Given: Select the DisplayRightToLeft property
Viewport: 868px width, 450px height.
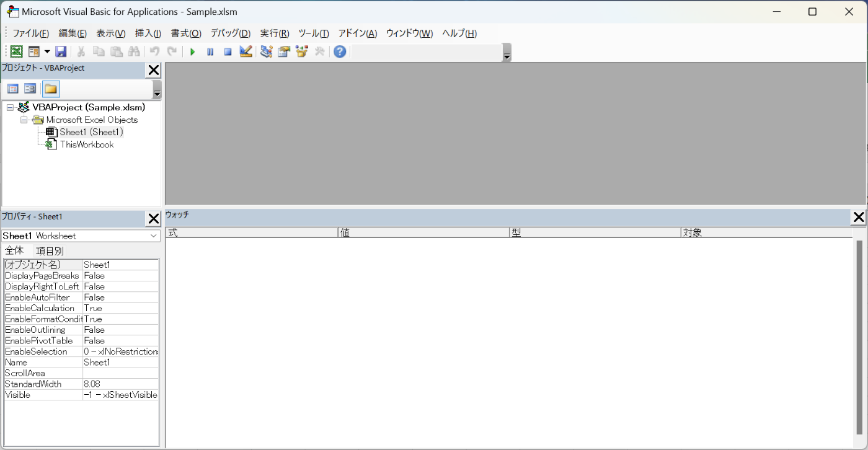Looking at the screenshot, I should [43, 286].
